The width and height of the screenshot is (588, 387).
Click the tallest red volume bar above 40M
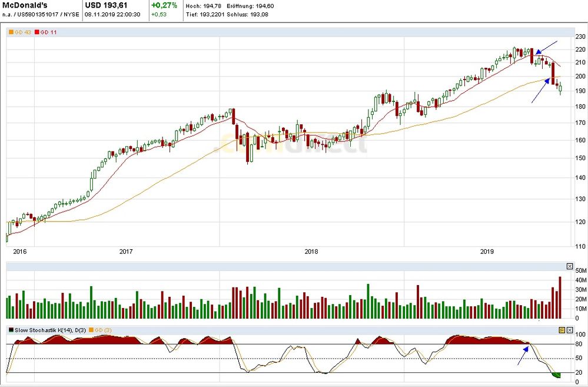coord(560,297)
